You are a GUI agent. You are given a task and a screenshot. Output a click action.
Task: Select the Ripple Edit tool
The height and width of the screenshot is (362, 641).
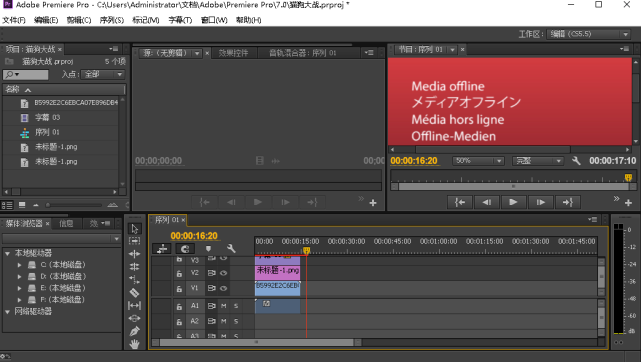(x=134, y=254)
